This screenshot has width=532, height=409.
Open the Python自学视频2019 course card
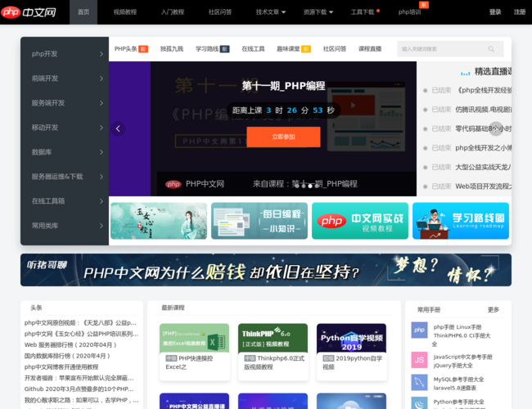[351, 352]
